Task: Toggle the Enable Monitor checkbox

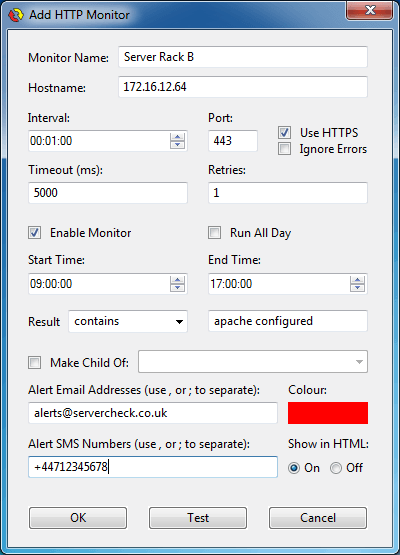Action: [35, 233]
